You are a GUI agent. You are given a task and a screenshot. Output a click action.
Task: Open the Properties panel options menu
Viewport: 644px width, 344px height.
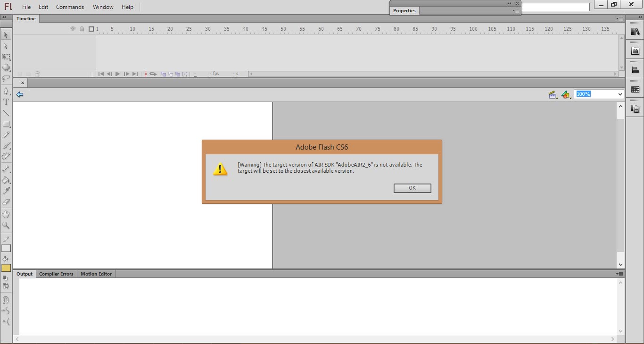tap(516, 10)
